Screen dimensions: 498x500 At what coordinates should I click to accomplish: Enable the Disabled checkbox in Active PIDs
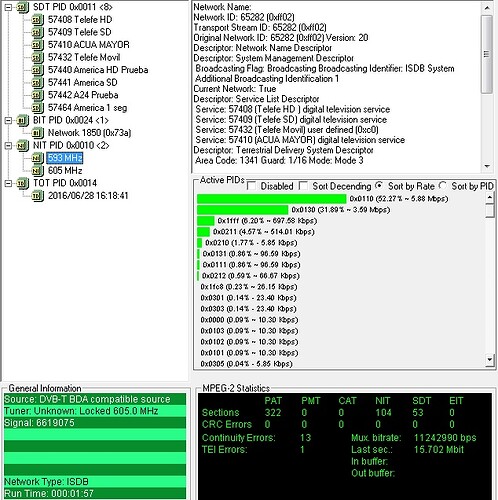(252, 186)
